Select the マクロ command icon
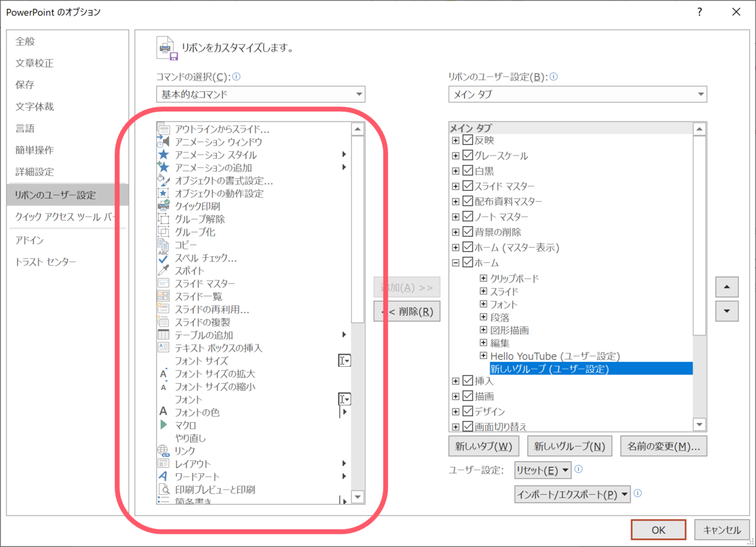756x547 pixels. point(164,424)
